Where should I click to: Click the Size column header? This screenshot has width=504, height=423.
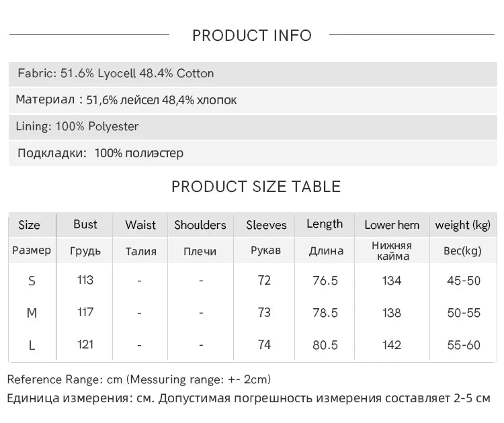(30, 225)
